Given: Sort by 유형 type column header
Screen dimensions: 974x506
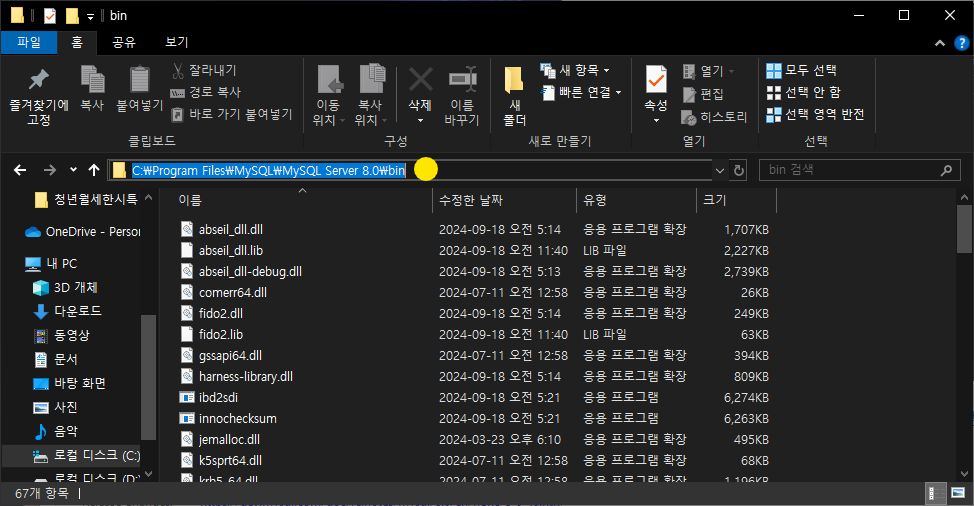Looking at the screenshot, I should (637, 201).
